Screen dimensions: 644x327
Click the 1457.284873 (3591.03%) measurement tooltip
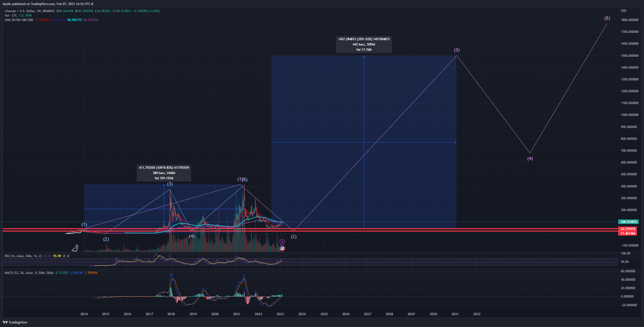[364, 39]
